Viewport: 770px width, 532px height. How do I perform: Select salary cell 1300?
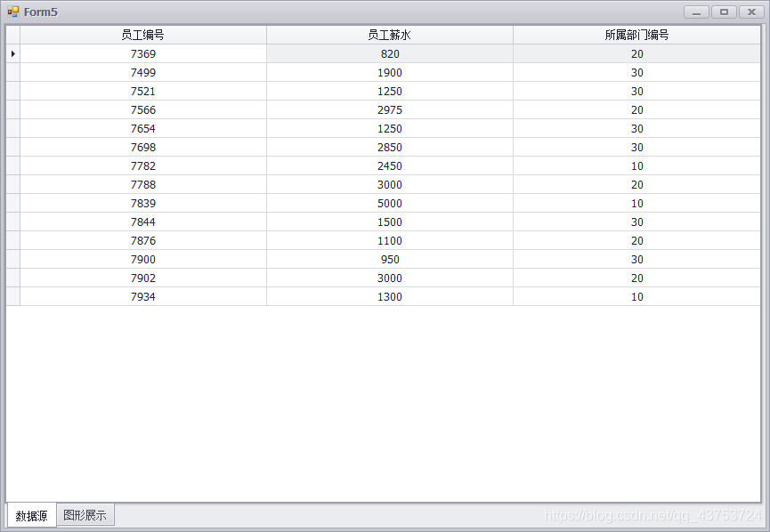point(389,296)
